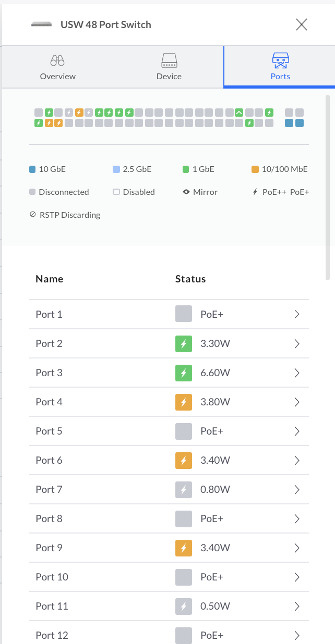Screen dimensions: 335x644
Task: Click the green PoE icon for Port 2
Action: pos(184,343)
